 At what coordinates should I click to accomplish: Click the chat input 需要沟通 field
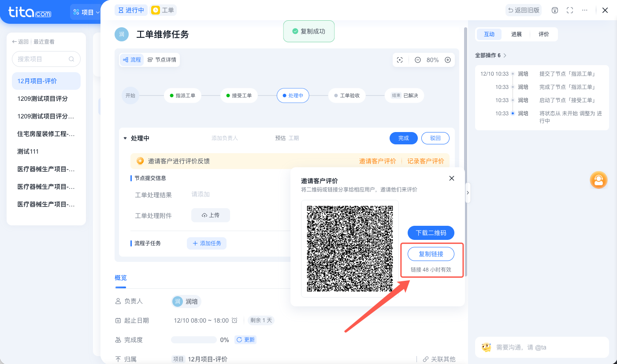543,347
